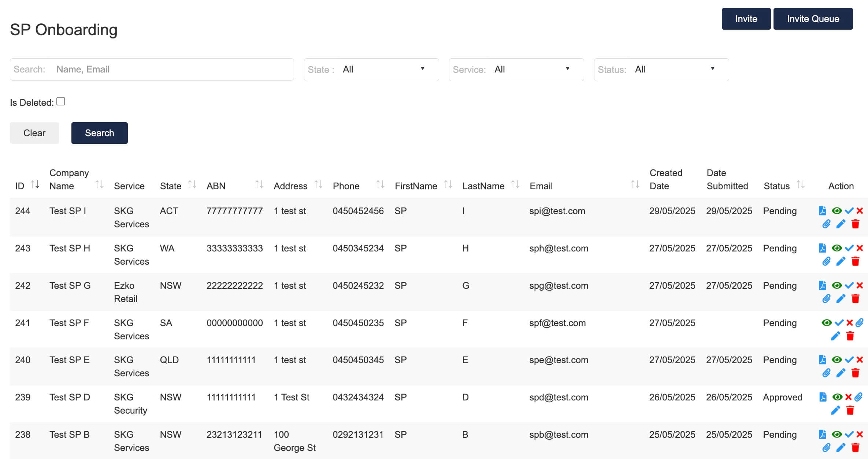View Test SP G with the eye icon
The width and height of the screenshot is (868, 459).
click(x=837, y=286)
